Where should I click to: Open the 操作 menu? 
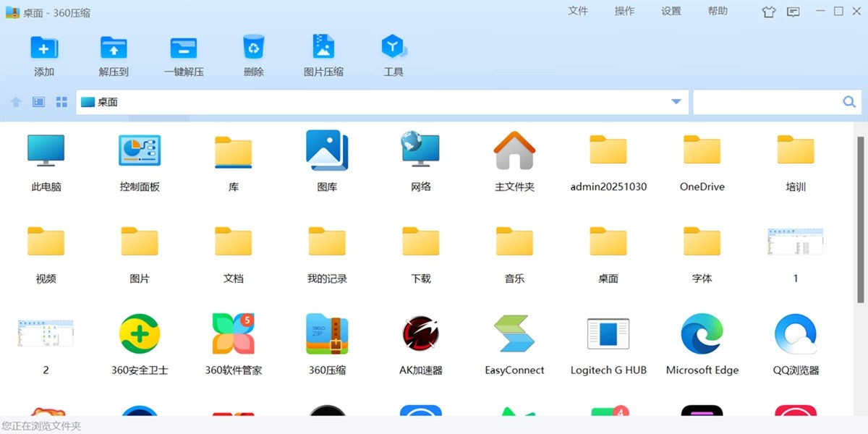point(624,11)
